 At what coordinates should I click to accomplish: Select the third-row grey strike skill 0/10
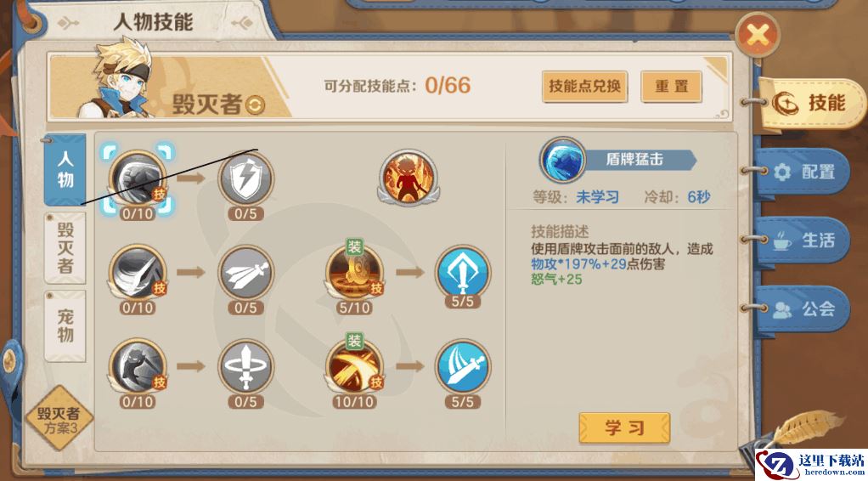point(138,366)
